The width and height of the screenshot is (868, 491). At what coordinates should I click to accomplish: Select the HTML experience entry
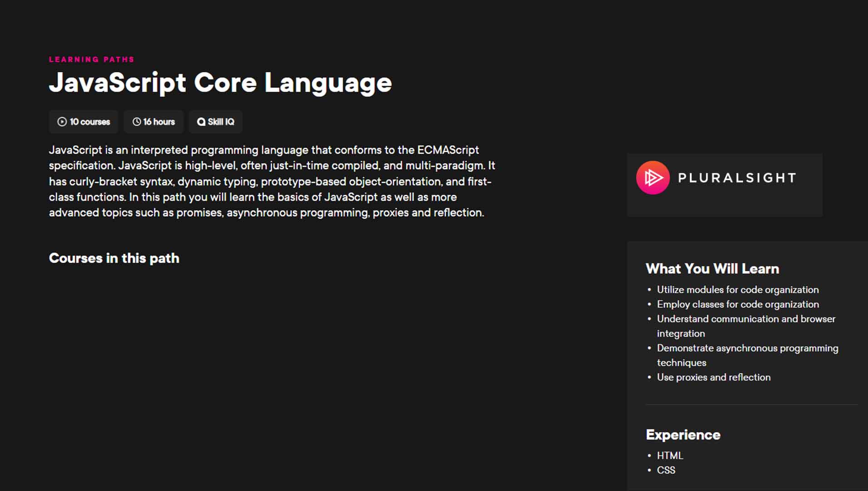[x=669, y=456]
